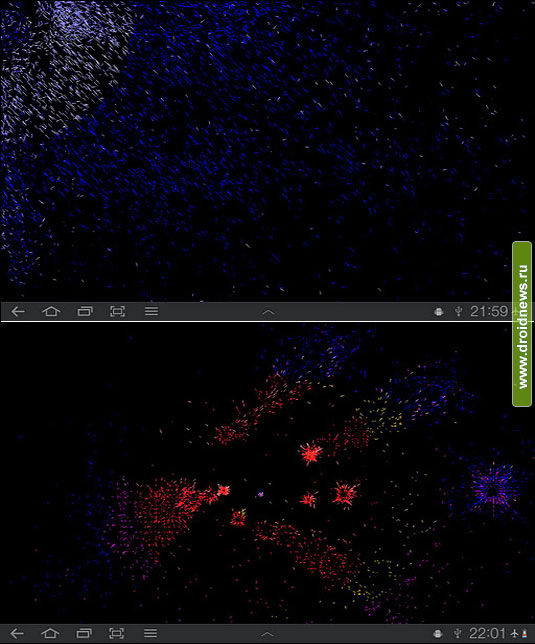Tap the blue-purple firework burst
Viewport: 535px width, 644px height.
[x=493, y=489]
